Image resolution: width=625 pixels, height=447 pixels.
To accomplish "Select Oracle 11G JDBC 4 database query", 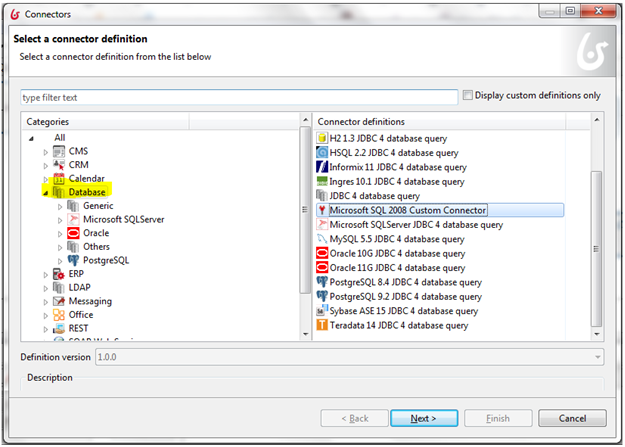I will pos(397,268).
